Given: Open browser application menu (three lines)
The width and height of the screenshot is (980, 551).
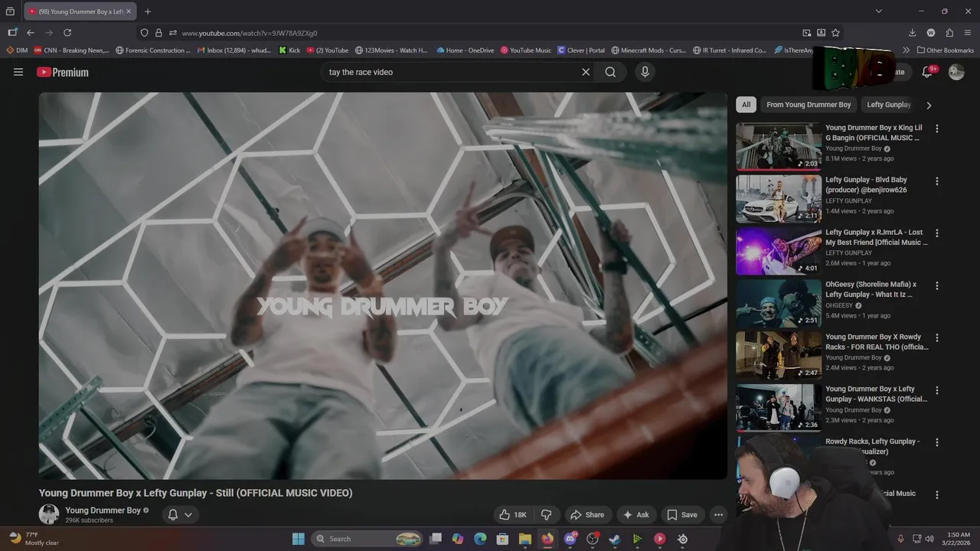Looking at the screenshot, I should [x=968, y=33].
